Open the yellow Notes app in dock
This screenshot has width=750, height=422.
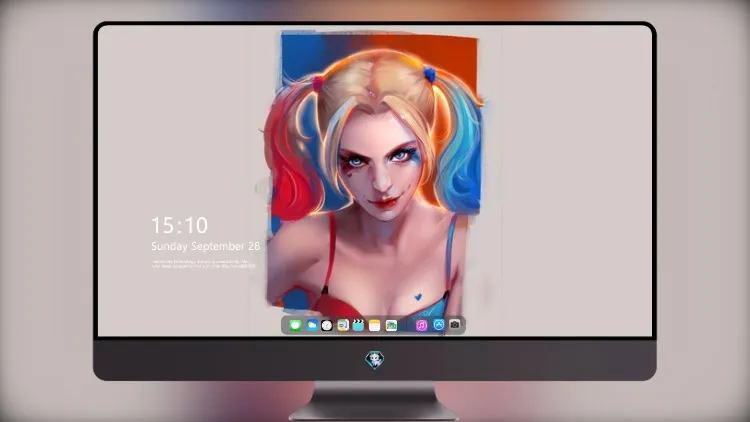pos(375,325)
